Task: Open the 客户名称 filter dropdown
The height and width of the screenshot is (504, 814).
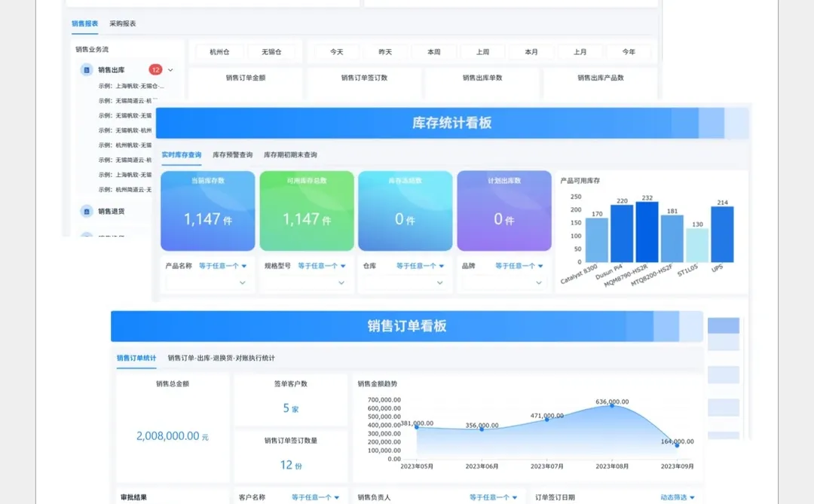Action: [x=315, y=496]
